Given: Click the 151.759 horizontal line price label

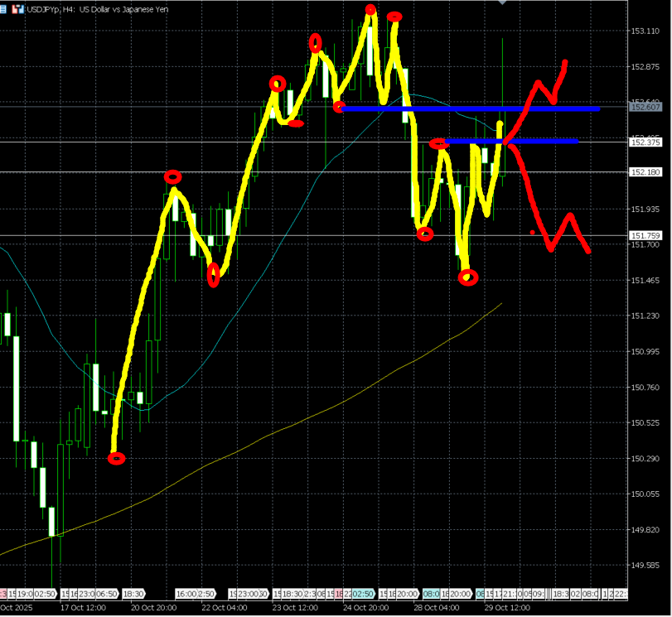Looking at the screenshot, I should 645,236.
